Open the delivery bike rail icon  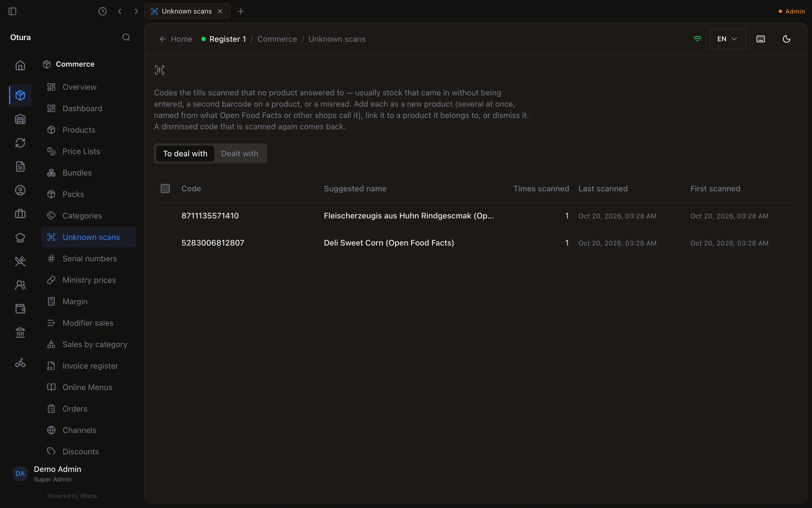point(21,363)
